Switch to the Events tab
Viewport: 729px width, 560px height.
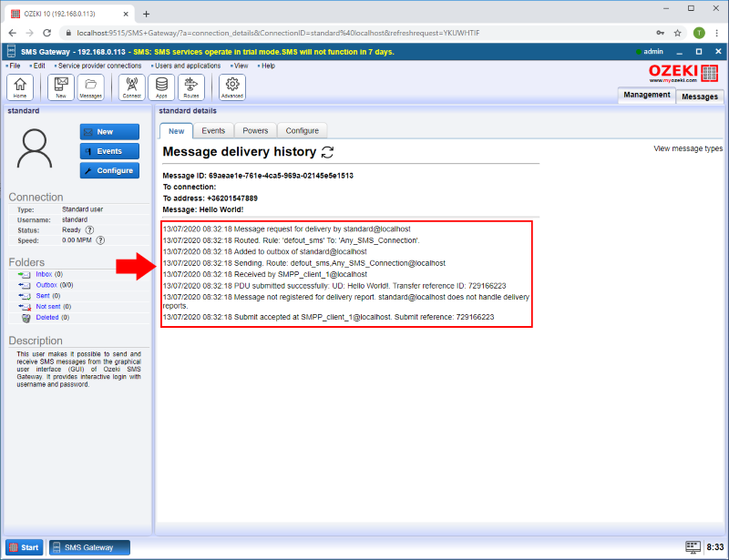(213, 130)
